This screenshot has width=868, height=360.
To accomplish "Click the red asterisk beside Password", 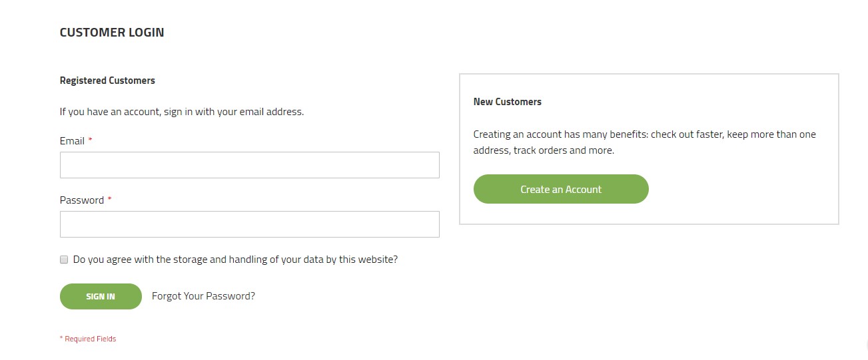I will pos(109,200).
